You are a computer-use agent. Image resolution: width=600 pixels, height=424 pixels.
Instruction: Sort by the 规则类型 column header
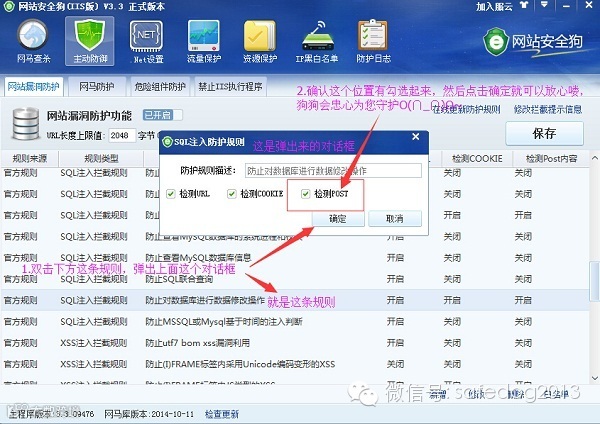[101, 158]
